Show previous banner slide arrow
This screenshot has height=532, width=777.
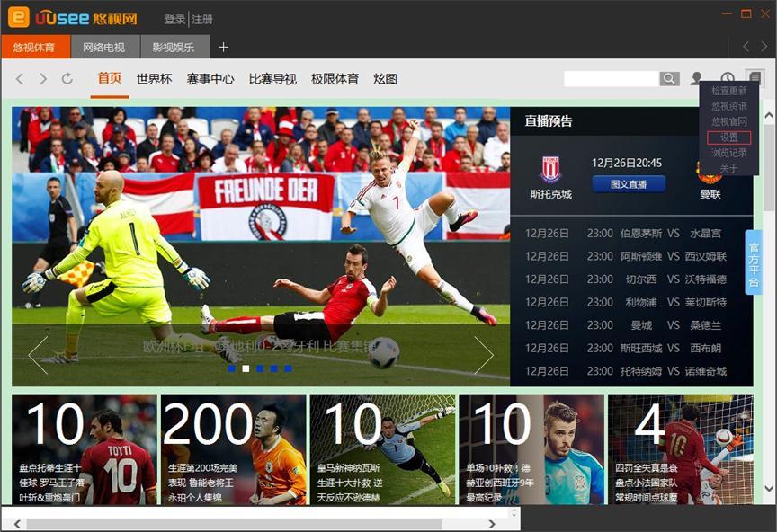39,355
